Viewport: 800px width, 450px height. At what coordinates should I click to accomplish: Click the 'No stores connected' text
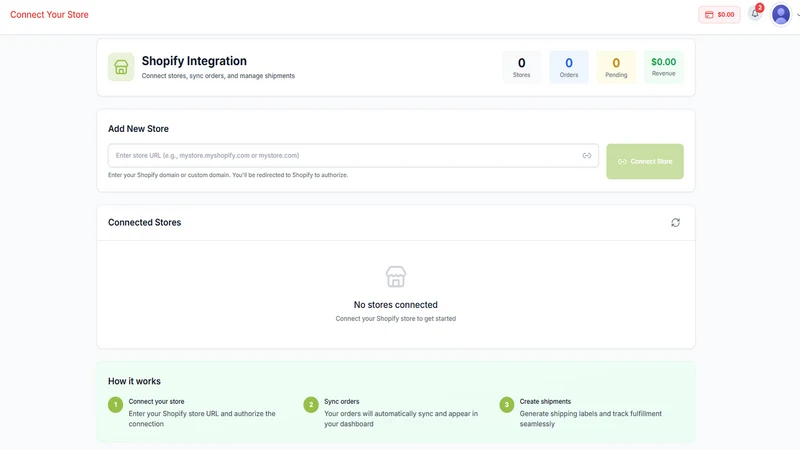point(396,305)
